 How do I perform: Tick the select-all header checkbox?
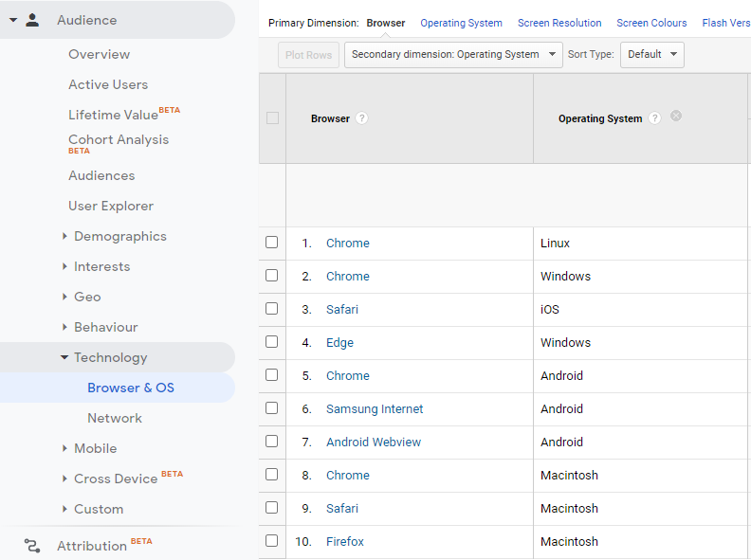pos(272,117)
